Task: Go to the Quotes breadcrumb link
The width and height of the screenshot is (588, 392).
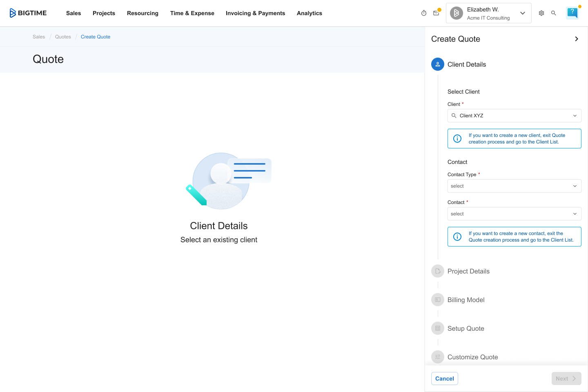Action: tap(63, 37)
